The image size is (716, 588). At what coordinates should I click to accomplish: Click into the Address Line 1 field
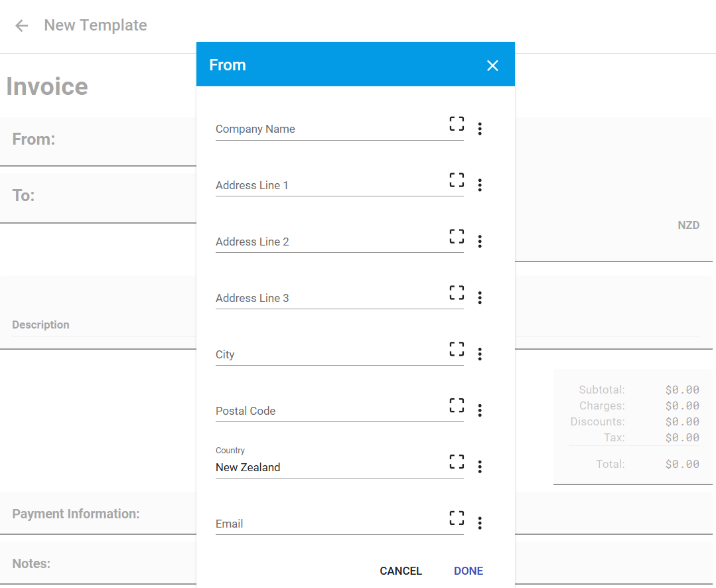click(330, 186)
